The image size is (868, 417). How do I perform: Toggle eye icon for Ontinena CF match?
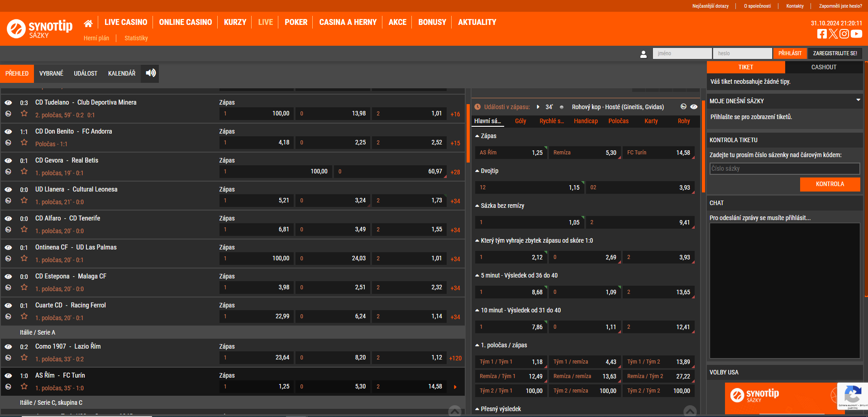coord(8,248)
